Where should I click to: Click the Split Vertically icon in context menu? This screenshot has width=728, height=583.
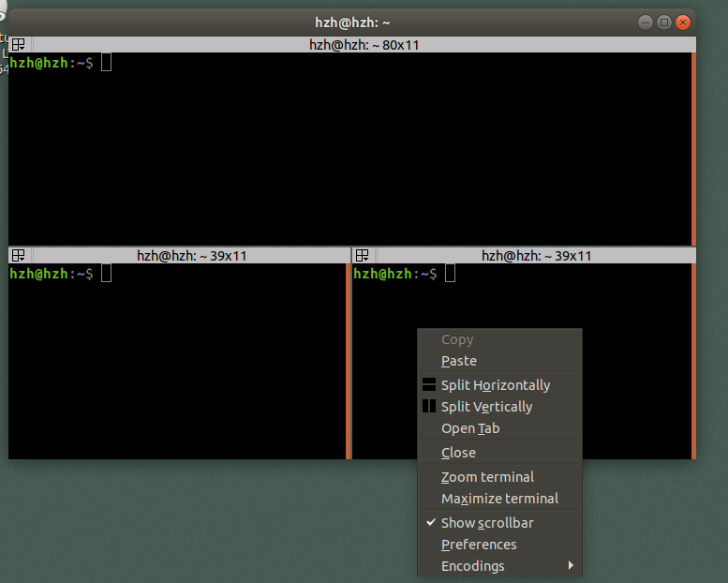[x=429, y=406]
